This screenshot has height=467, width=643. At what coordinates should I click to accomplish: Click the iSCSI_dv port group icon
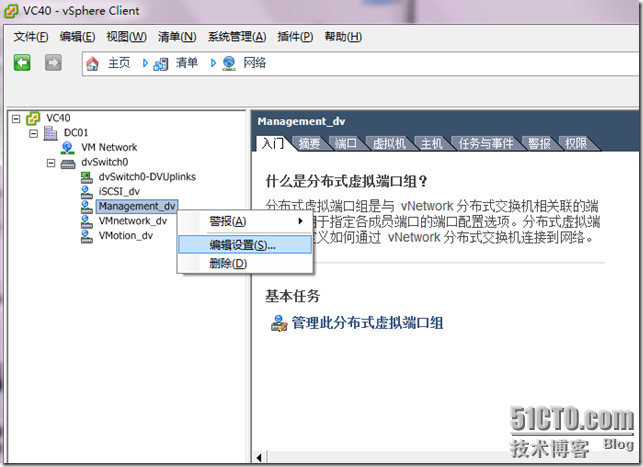pos(87,191)
